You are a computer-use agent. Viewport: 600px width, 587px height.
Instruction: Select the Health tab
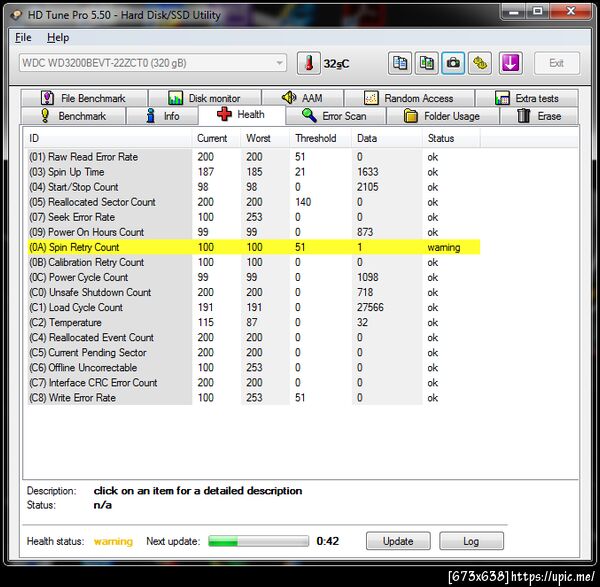241,114
